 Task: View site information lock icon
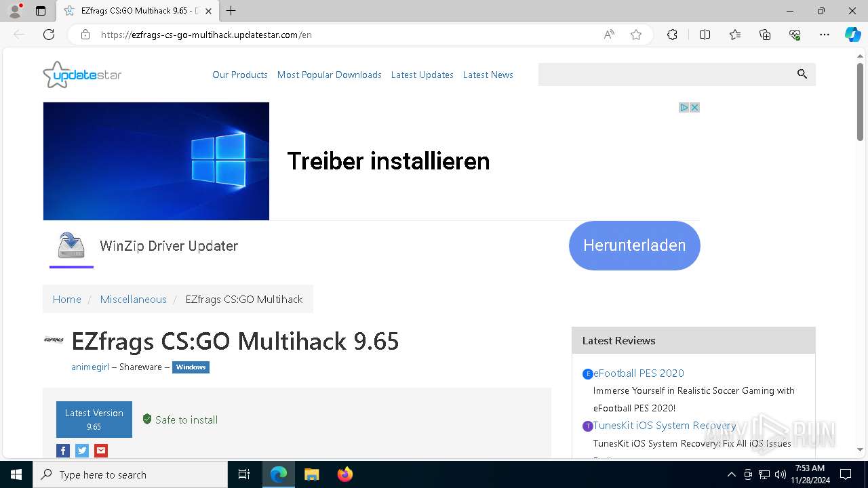(x=85, y=35)
